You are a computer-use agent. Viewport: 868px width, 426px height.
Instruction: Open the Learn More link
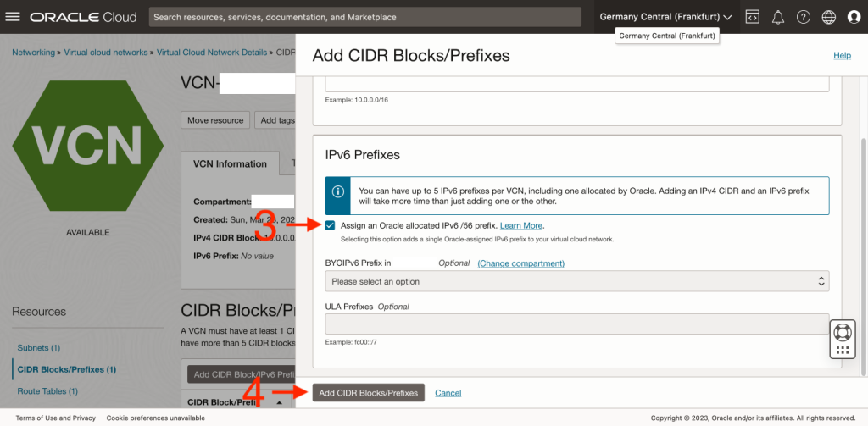pyautogui.click(x=521, y=226)
